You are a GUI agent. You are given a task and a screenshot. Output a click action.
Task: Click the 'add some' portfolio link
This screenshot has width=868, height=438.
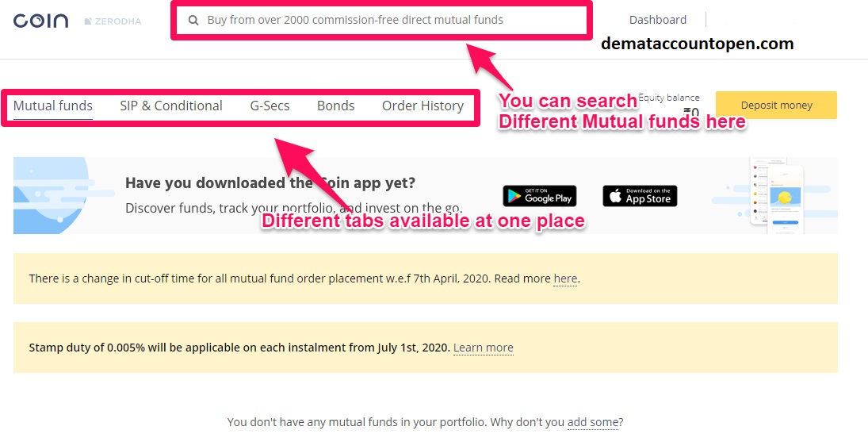592,422
